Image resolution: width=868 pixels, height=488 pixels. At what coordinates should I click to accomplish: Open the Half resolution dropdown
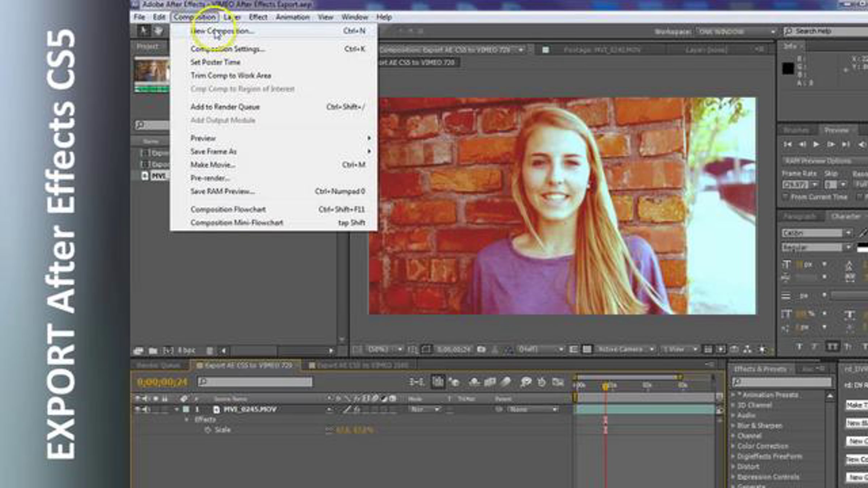pos(562,350)
